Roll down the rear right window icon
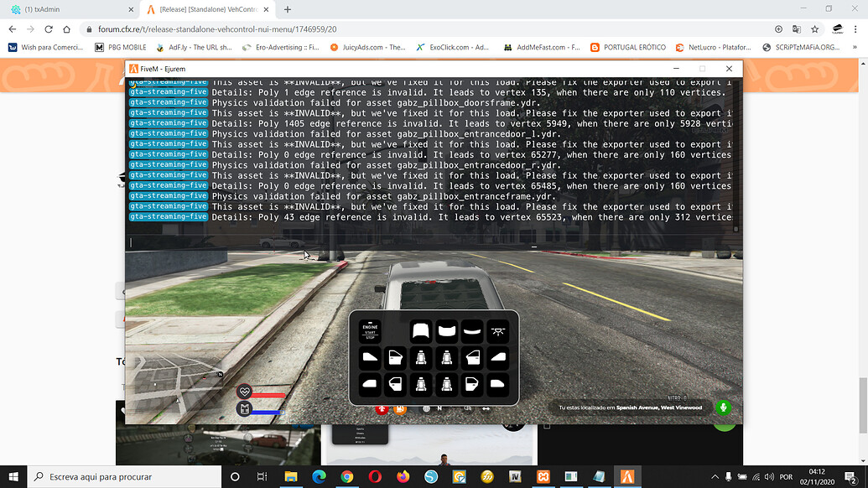 pyautogui.click(x=497, y=383)
